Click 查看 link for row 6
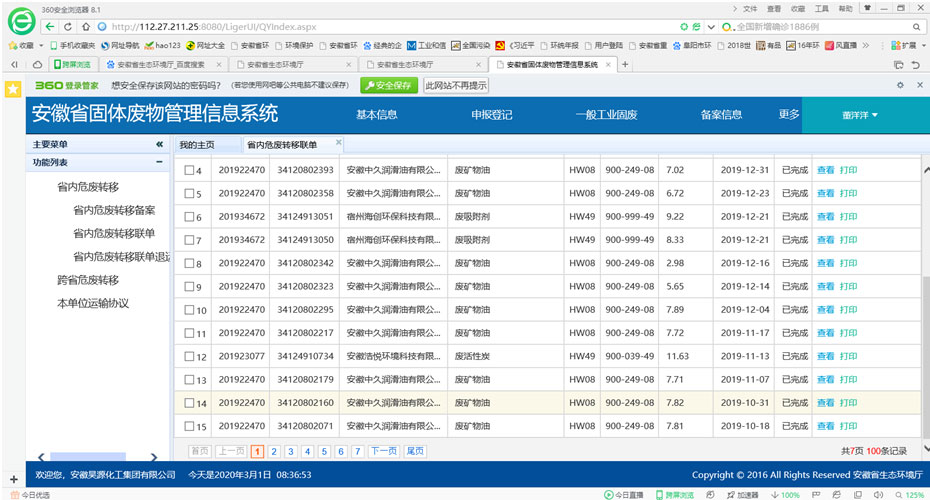This screenshot has height=500, width=930. click(x=825, y=217)
